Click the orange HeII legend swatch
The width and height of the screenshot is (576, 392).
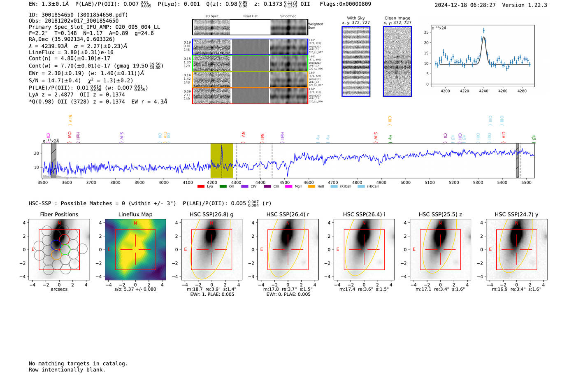[311, 186]
